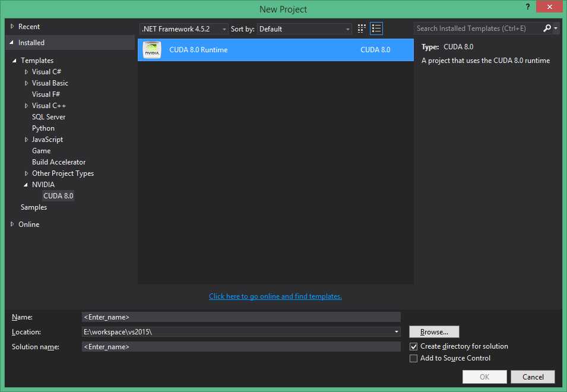
Task: Enable Add to Source Control checkbox
Action: [413, 358]
